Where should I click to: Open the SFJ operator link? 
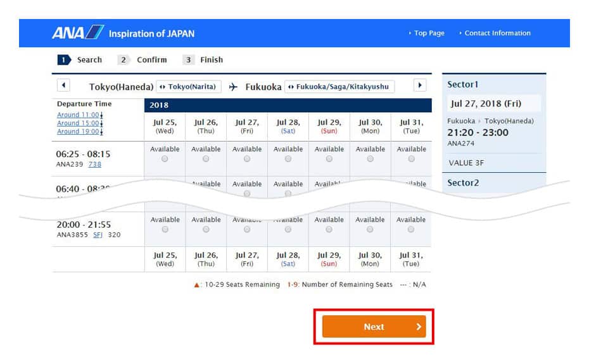98,235
